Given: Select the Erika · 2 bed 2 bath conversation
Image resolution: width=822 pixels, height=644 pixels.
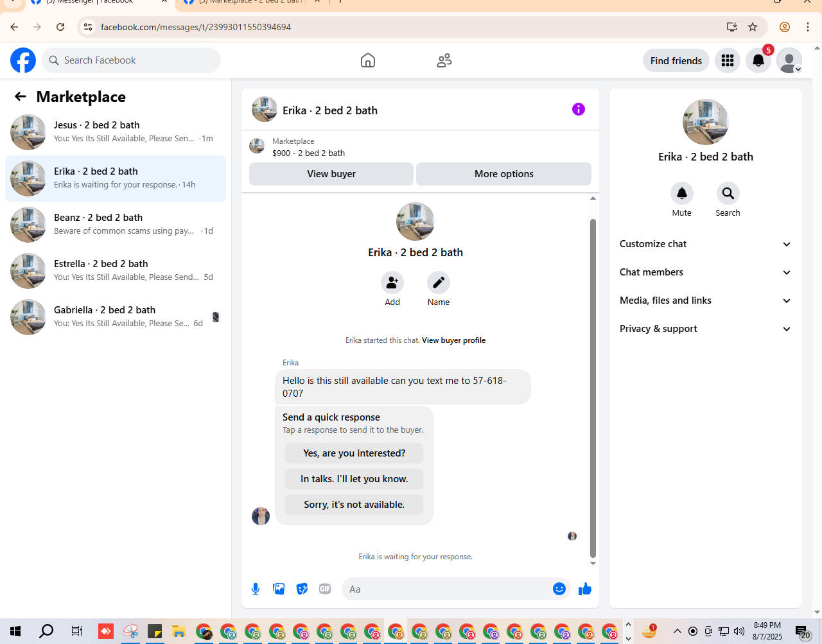Looking at the screenshot, I should 116,178.
